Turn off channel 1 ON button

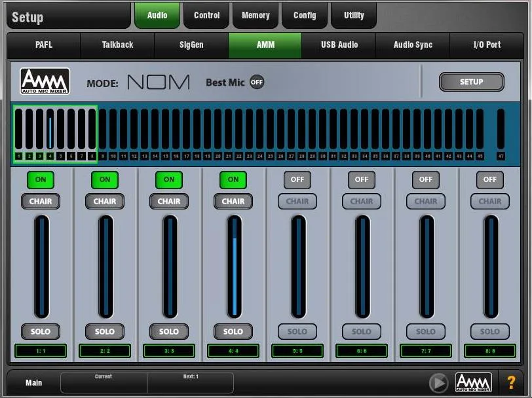pyautogui.click(x=41, y=179)
